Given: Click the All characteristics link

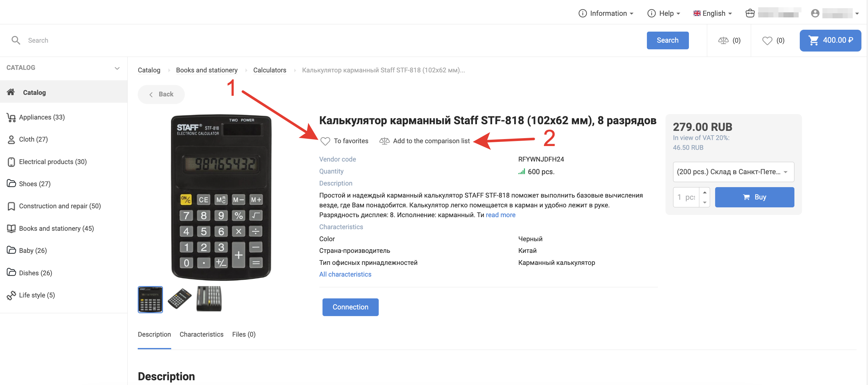Looking at the screenshot, I should [x=345, y=274].
